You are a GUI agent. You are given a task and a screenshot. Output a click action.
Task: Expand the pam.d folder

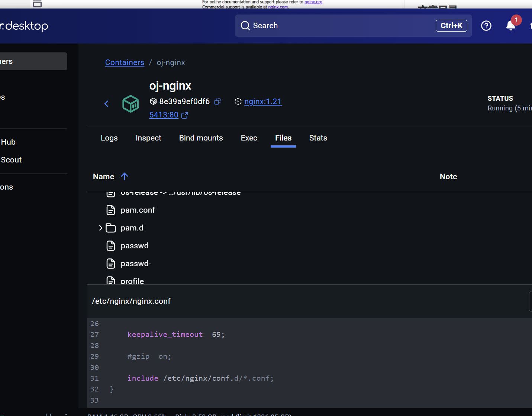click(100, 228)
